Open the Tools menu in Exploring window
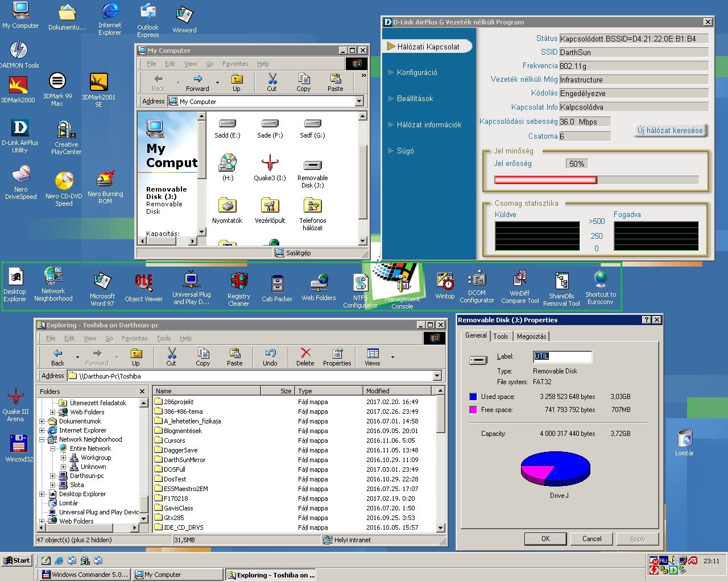The width and height of the screenshot is (728, 582). [x=164, y=338]
